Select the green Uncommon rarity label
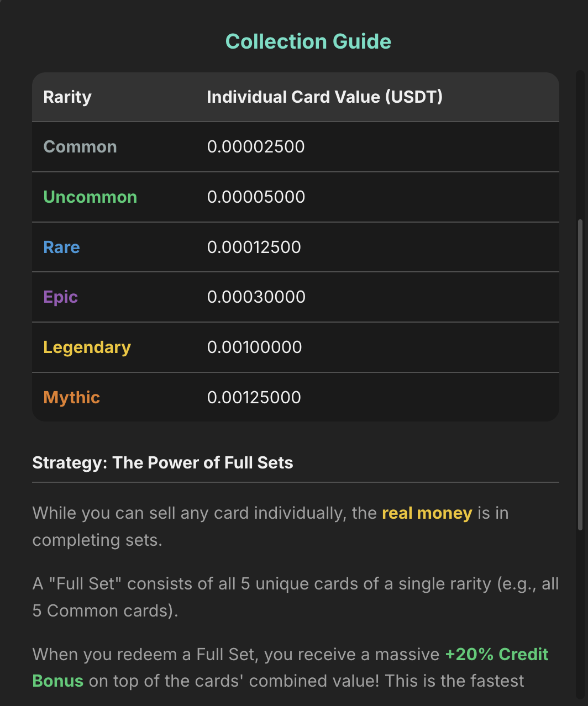The height and width of the screenshot is (706, 588). (90, 197)
